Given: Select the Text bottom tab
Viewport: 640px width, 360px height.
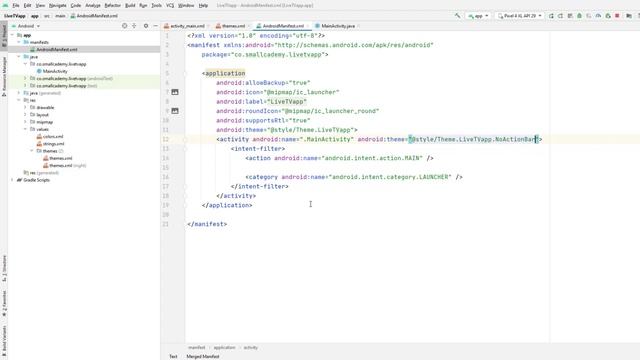Looking at the screenshot, I should (173, 356).
